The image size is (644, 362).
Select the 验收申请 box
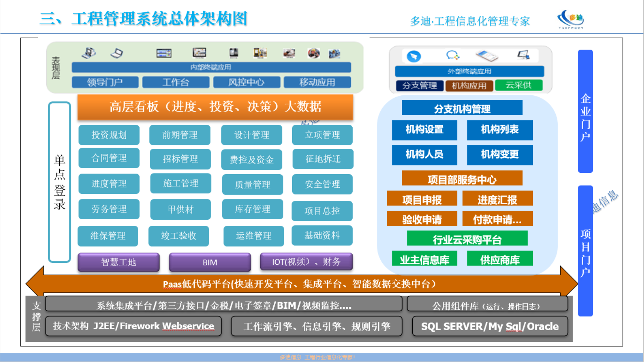pyautogui.click(x=422, y=219)
